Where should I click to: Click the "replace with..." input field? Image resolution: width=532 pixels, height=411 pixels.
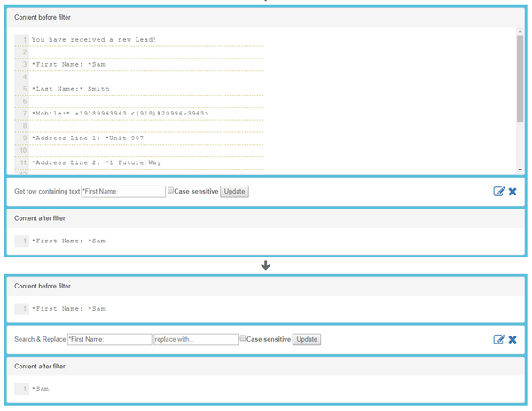195,339
